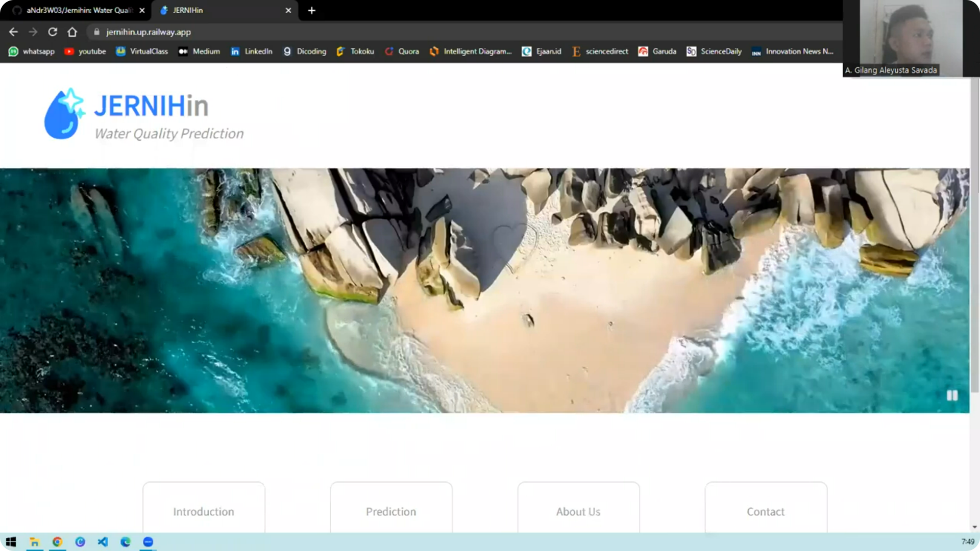
Task: Open the Prediction section card
Action: [391, 511]
